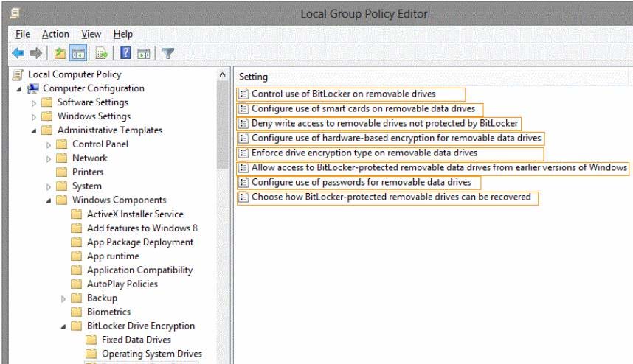Click policy icon beside hardware-based encryption setting

coord(243,139)
